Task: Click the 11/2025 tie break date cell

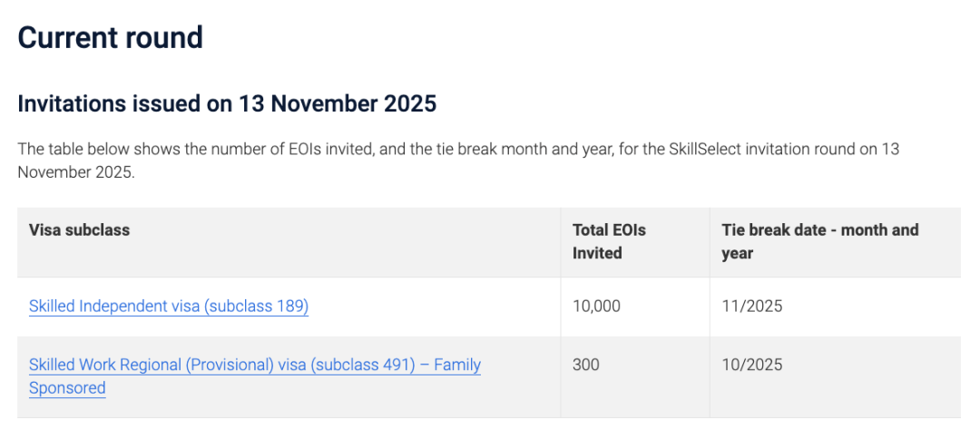Action: point(751,307)
